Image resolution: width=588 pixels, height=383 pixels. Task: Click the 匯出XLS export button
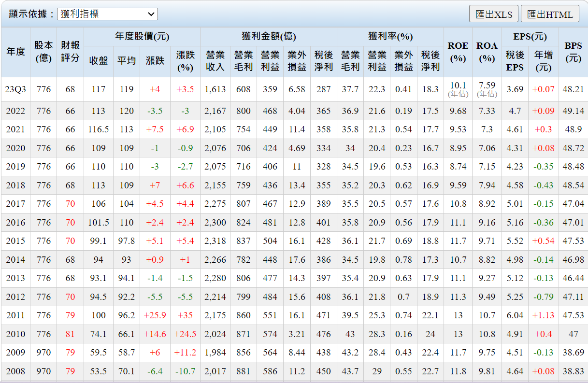click(x=493, y=14)
